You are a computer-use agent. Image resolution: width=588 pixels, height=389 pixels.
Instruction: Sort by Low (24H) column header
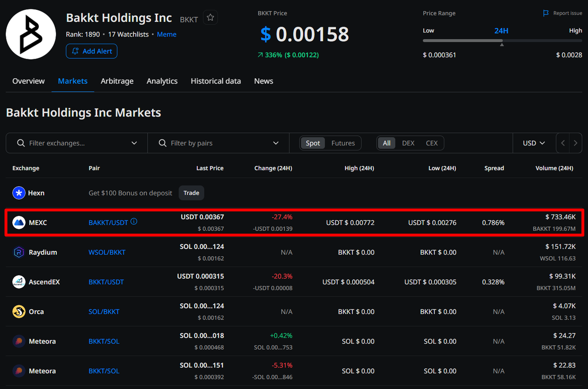click(442, 168)
